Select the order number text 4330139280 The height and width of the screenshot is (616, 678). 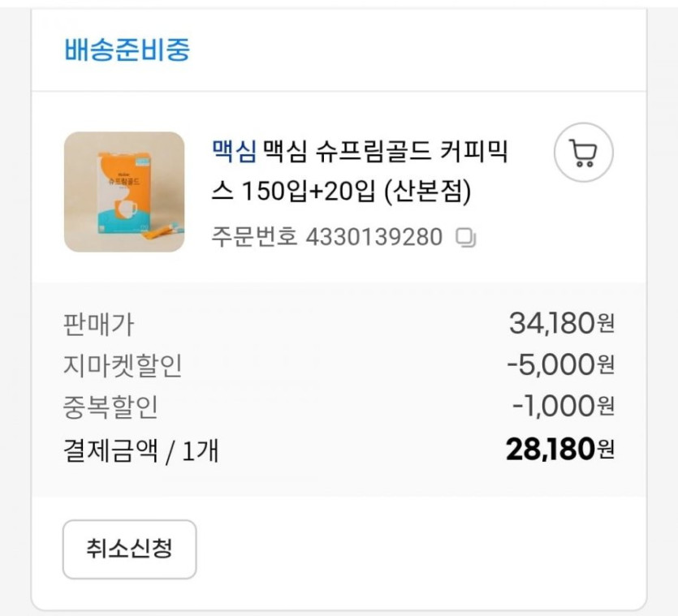(x=374, y=238)
